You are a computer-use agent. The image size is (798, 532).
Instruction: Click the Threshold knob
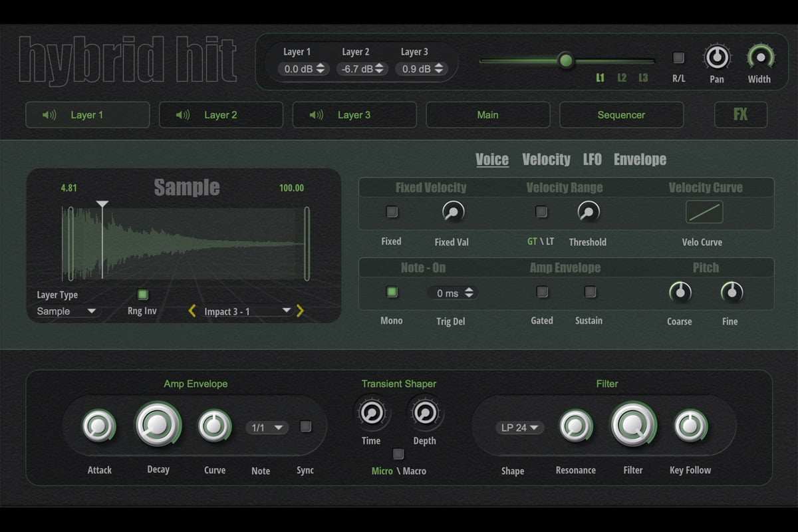pos(588,212)
